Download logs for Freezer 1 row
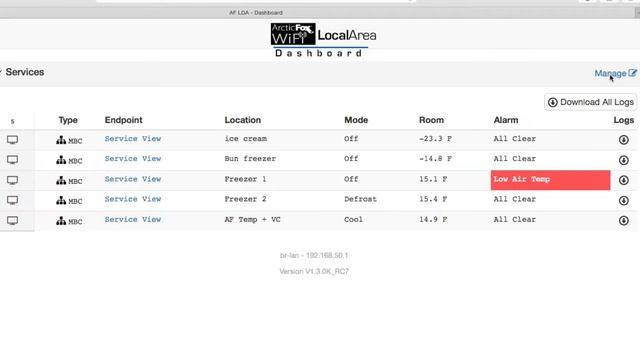 pyautogui.click(x=623, y=180)
